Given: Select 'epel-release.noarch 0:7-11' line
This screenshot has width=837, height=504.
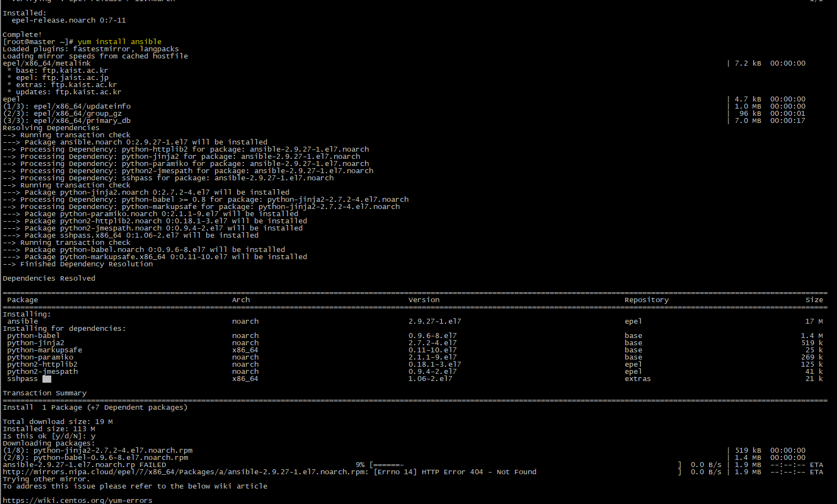Looking at the screenshot, I should pos(69,20).
